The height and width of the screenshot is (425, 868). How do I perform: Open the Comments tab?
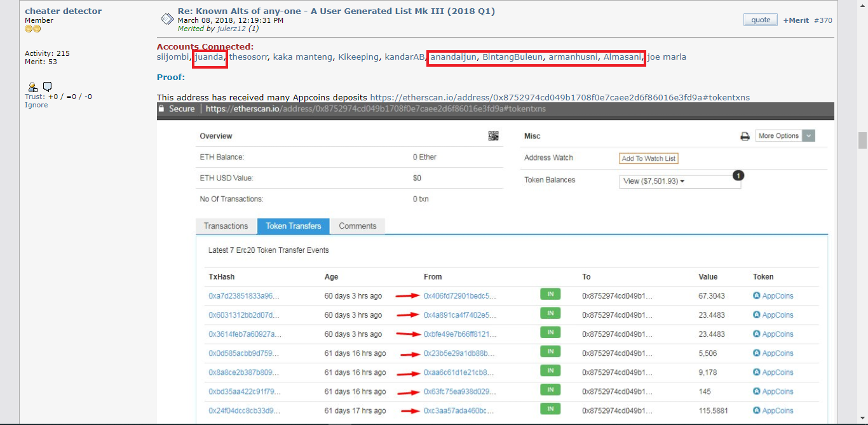[358, 226]
